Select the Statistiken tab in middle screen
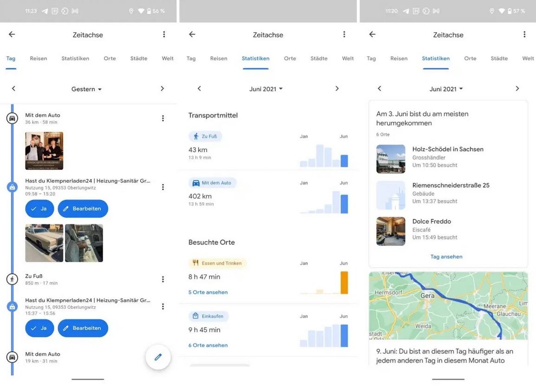The height and width of the screenshot is (392, 536). pos(255,58)
